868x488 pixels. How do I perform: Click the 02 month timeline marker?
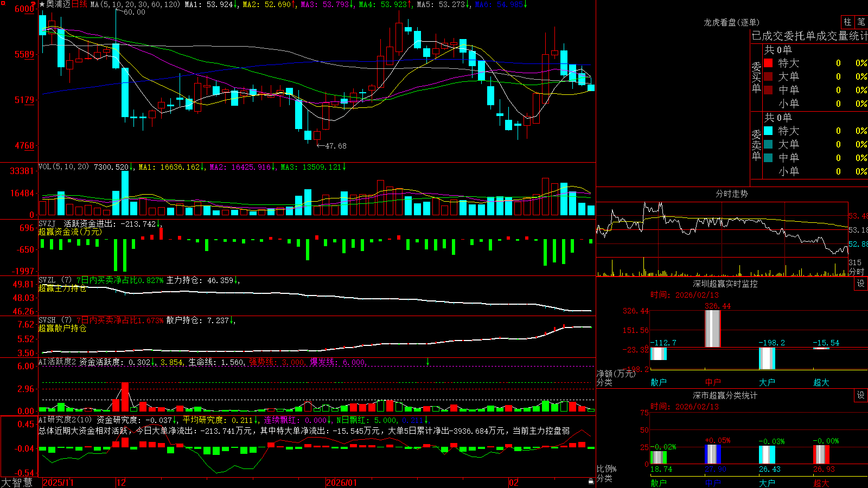[x=514, y=483]
